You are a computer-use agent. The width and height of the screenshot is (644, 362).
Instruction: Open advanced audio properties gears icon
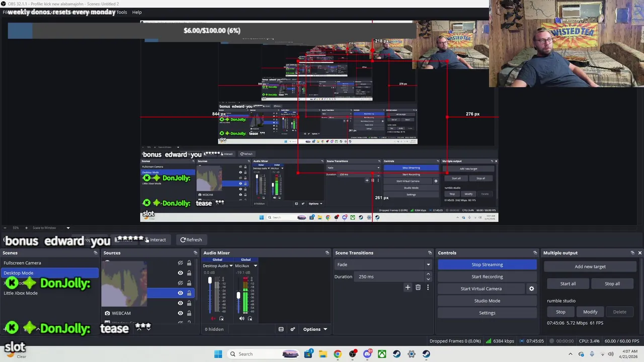coord(292,329)
